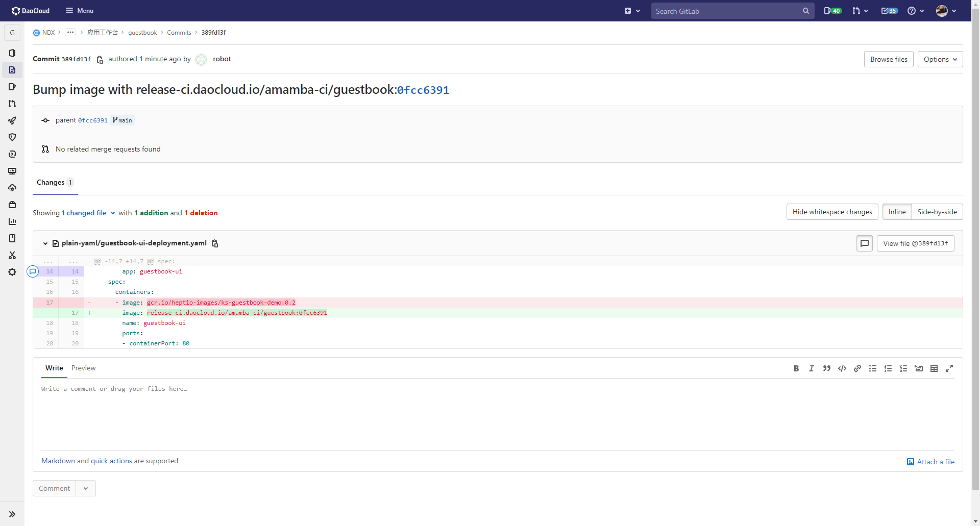Open the Options dropdown
980x526 pixels.
point(940,59)
